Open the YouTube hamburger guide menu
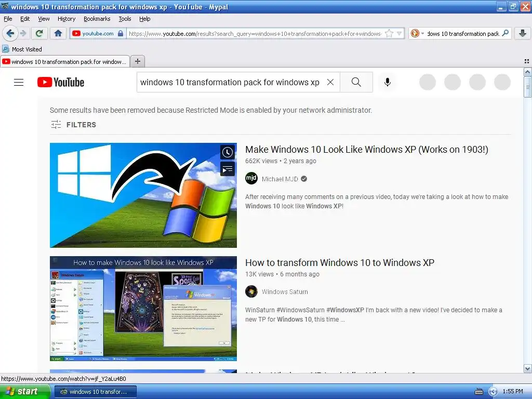This screenshot has height=399, width=532. [x=19, y=83]
